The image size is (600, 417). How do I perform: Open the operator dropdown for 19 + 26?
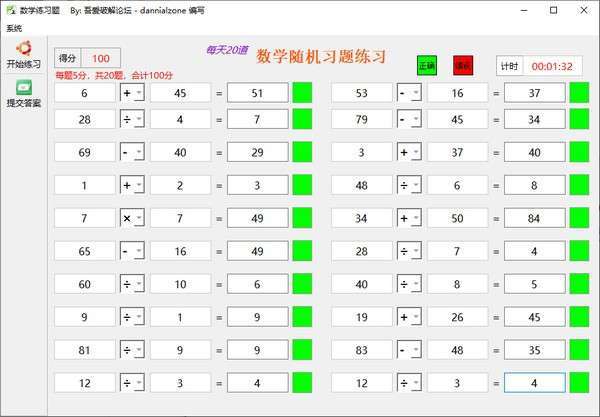409,317
